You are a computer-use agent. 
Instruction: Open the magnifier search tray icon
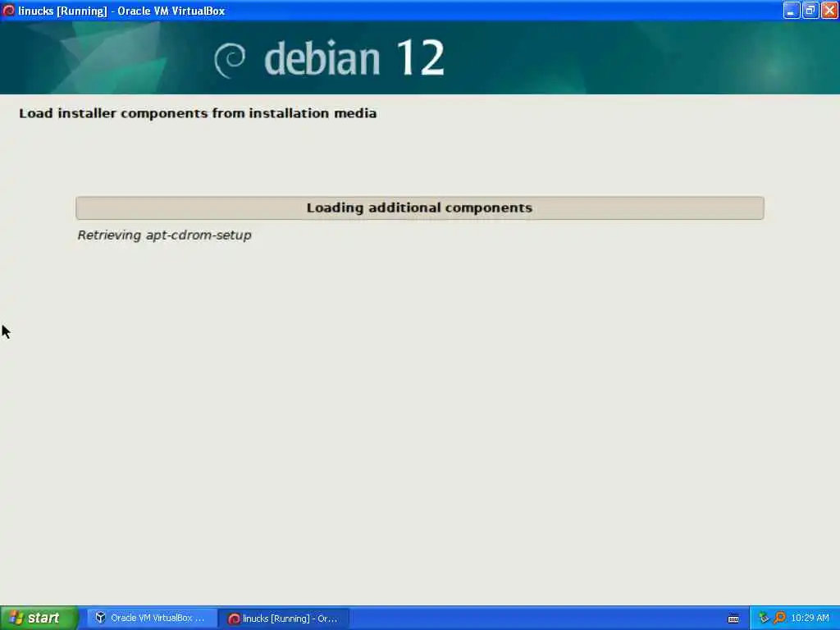[x=779, y=618]
